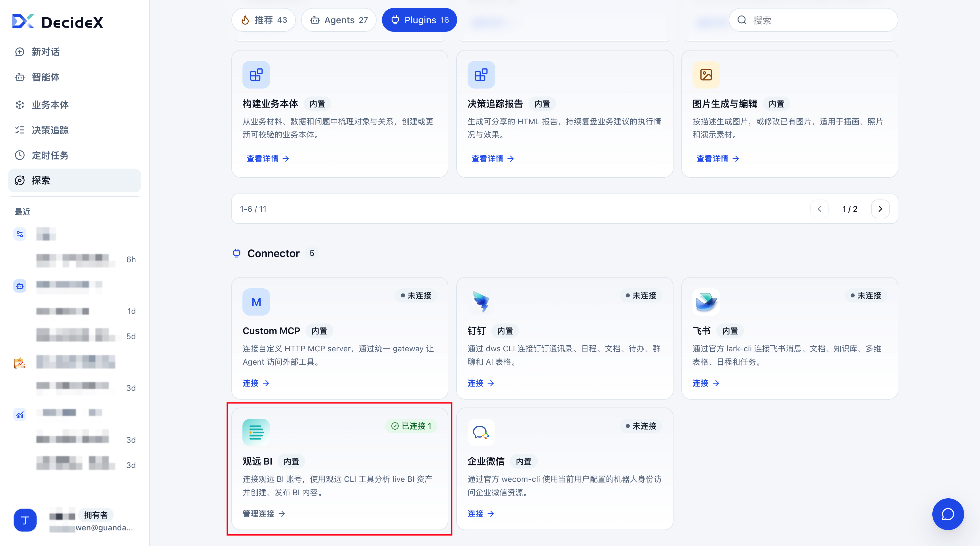Click the DecideX logo
The width and height of the screenshot is (980, 546).
coord(58,22)
